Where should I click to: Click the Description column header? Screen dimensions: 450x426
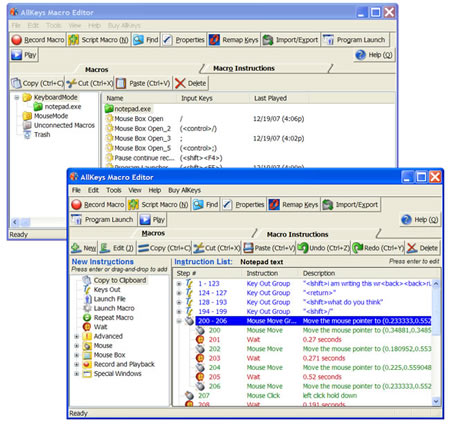(319, 273)
